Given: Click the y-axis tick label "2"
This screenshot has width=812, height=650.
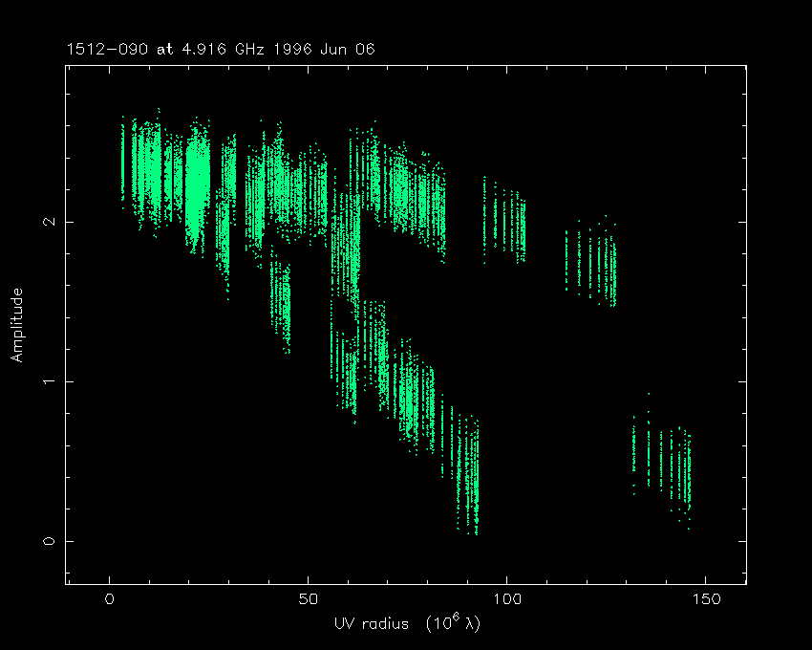Looking at the screenshot, I should [47, 222].
